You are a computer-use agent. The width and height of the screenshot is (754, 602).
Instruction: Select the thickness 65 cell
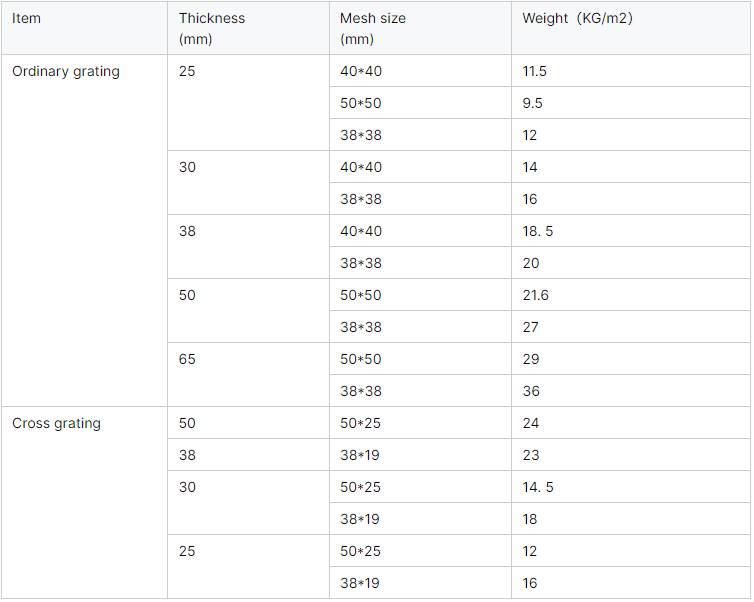188,359
